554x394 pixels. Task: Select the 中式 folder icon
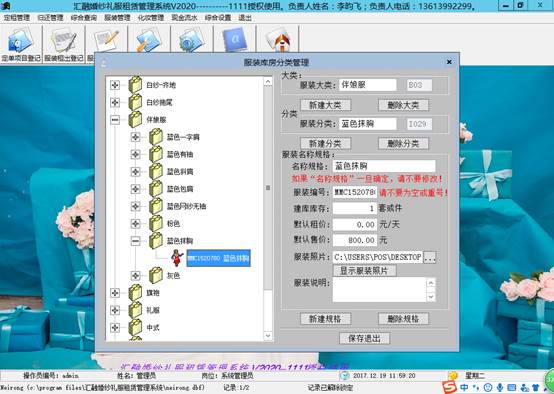(x=135, y=327)
